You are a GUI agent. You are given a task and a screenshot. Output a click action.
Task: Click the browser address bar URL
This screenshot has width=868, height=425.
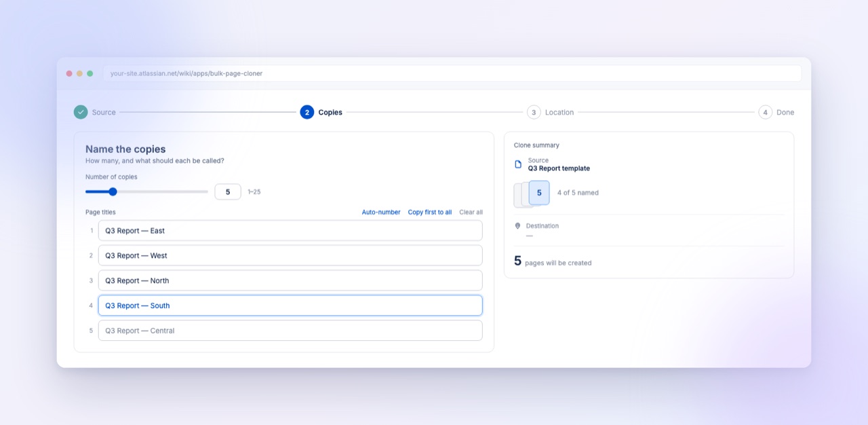(x=186, y=73)
